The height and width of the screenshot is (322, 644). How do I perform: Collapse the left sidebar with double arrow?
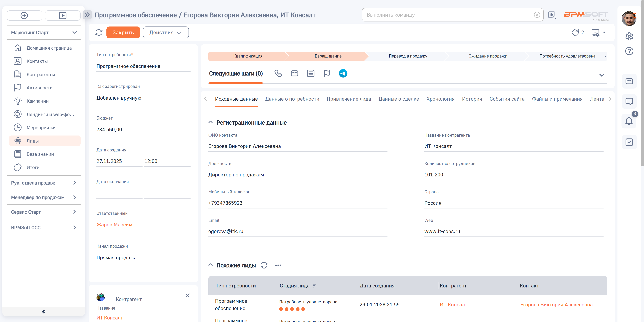pyautogui.click(x=43, y=311)
